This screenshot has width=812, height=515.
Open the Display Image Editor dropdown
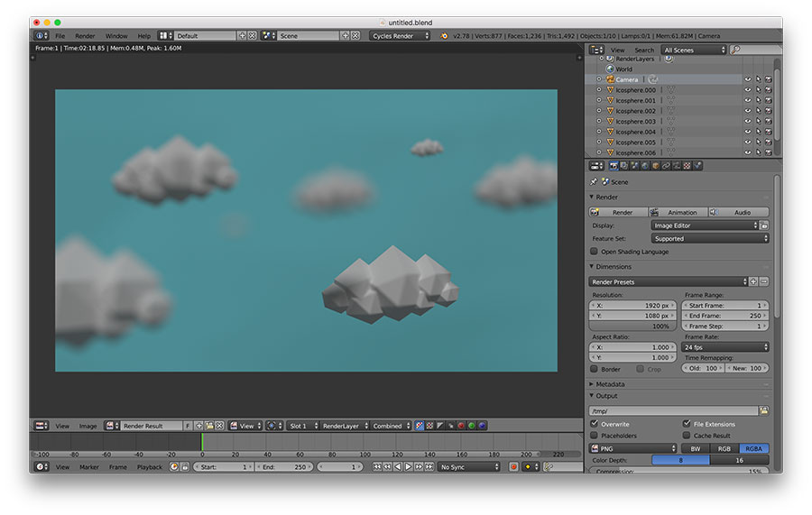[x=705, y=225]
